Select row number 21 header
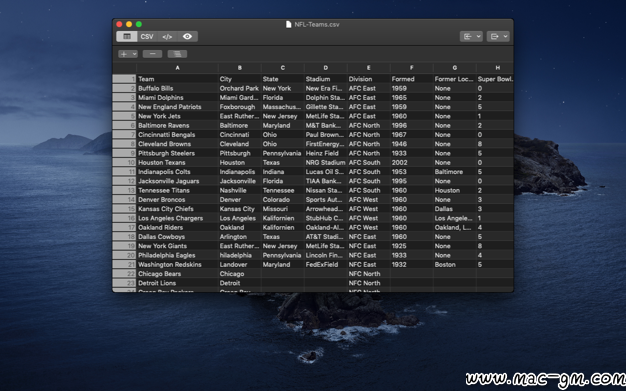This screenshot has width=626, height=391. coord(125,264)
